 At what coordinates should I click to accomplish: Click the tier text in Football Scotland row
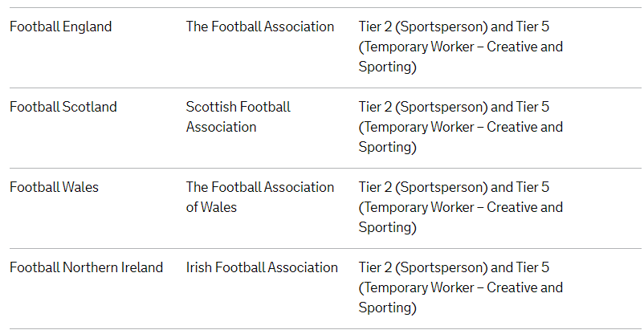point(460,127)
